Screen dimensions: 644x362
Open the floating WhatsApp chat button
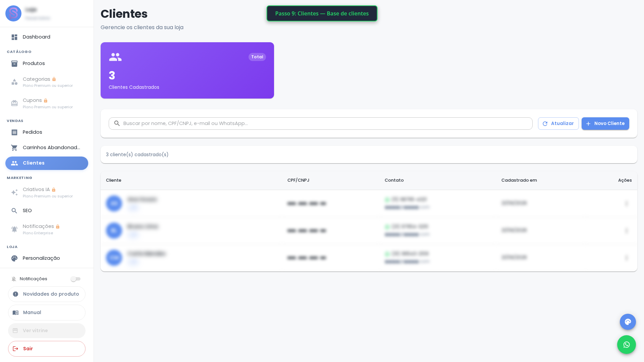(626, 345)
